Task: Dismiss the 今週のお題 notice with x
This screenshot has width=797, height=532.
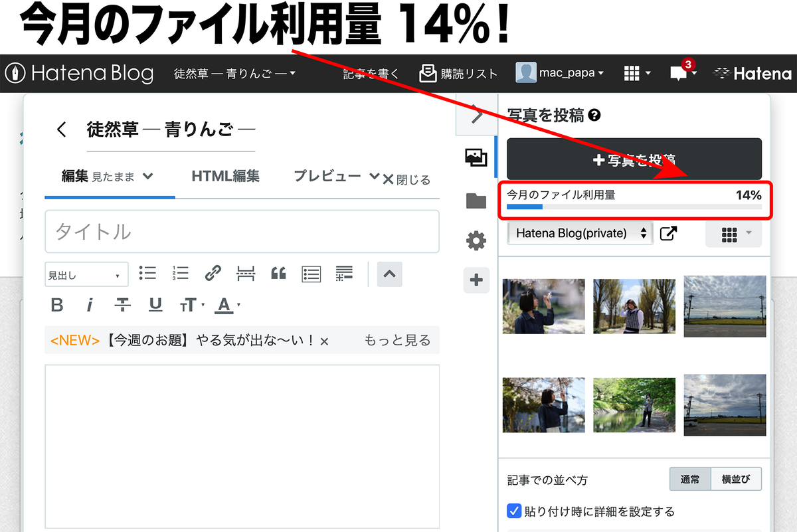Action: (x=324, y=341)
